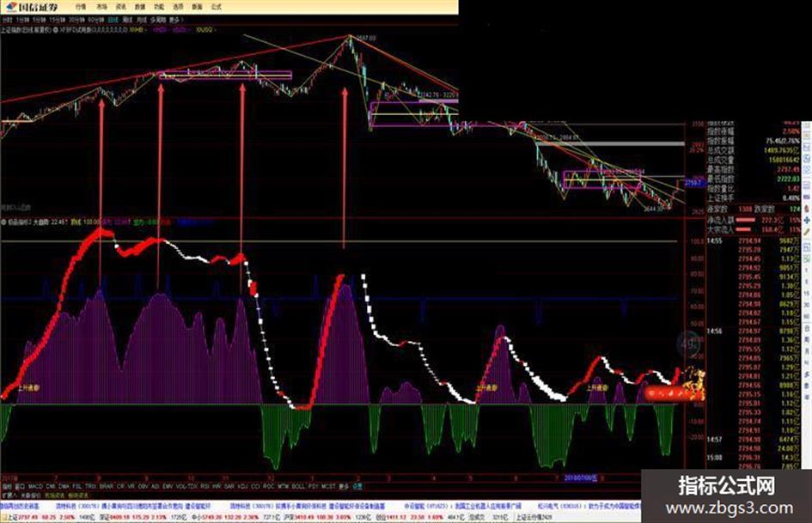Image resolution: width=812 pixels, height=523 pixels.
Task: Click the top icon in right sidebar
Action: 806,126
